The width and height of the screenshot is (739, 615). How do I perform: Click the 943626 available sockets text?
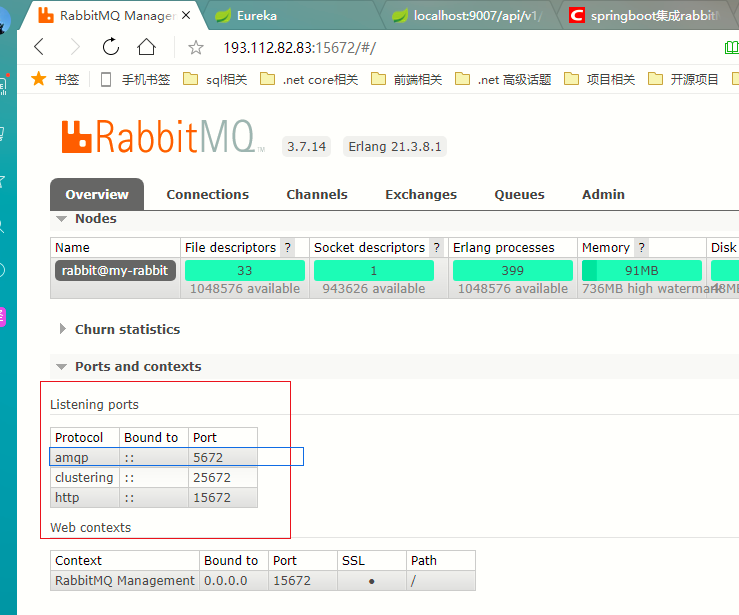click(x=374, y=288)
